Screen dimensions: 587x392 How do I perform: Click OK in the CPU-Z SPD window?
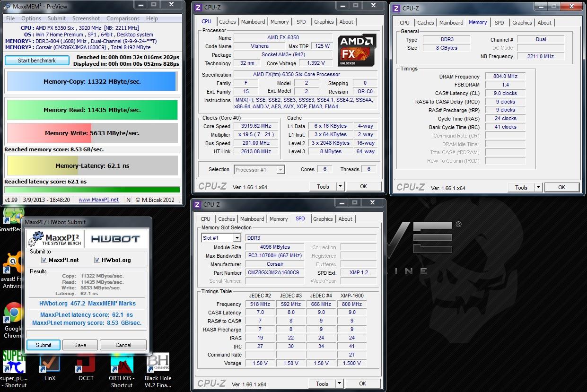tap(362, 383)
